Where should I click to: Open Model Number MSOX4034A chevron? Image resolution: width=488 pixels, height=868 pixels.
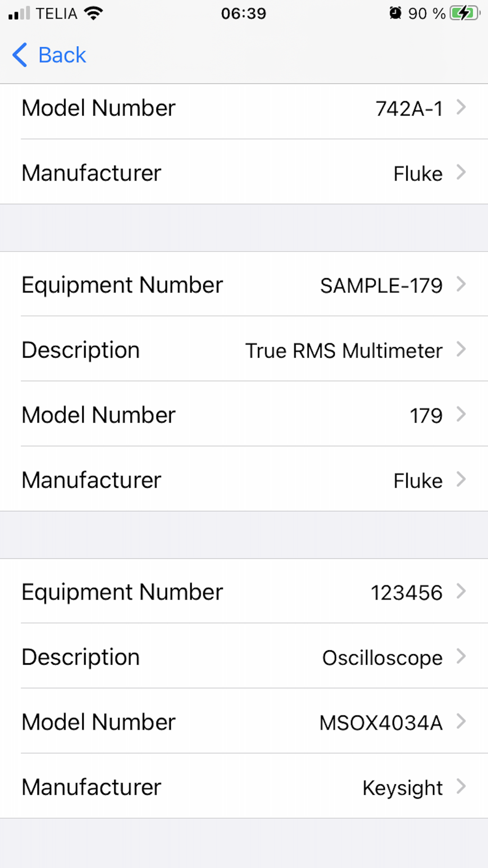[461, 721]
